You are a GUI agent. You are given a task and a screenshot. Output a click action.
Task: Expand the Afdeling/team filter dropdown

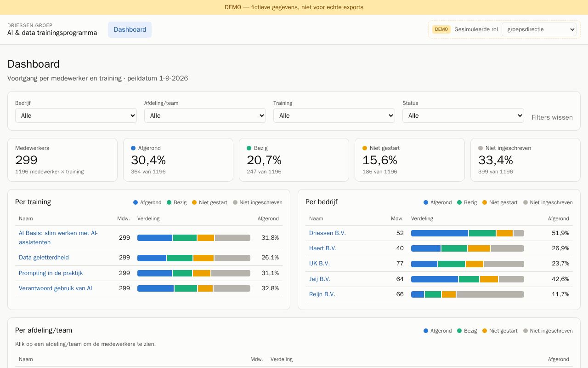point(205,115)
